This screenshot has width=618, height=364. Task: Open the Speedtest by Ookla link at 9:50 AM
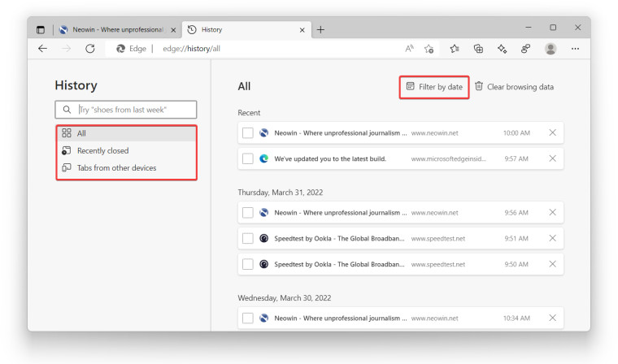339,264
